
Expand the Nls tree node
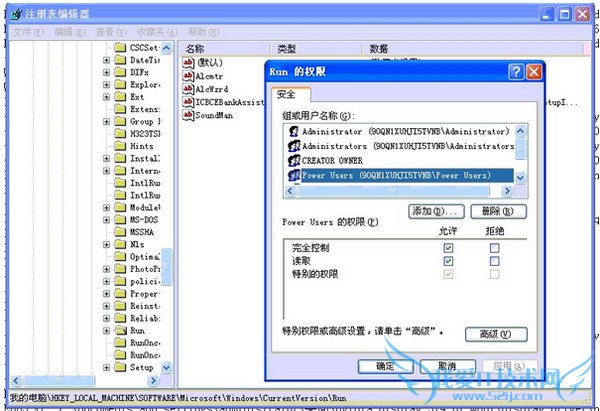click(x=106, y=245)
